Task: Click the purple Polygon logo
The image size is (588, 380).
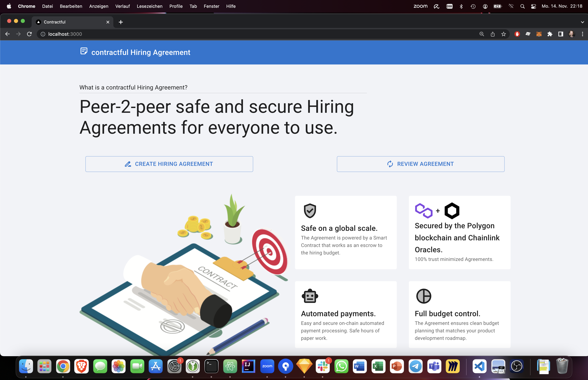Action: pos(424,211)
